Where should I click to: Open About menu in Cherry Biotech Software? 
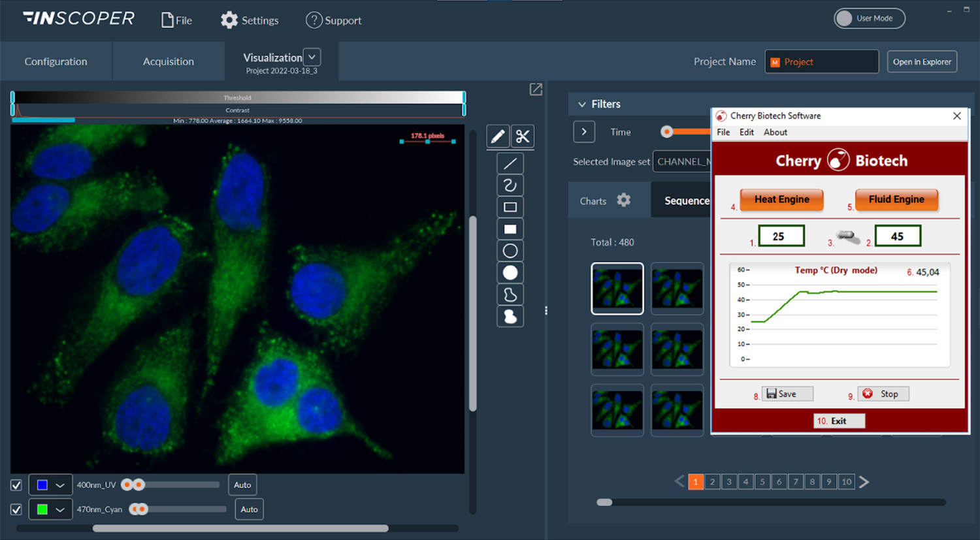[x=776, y=132]
